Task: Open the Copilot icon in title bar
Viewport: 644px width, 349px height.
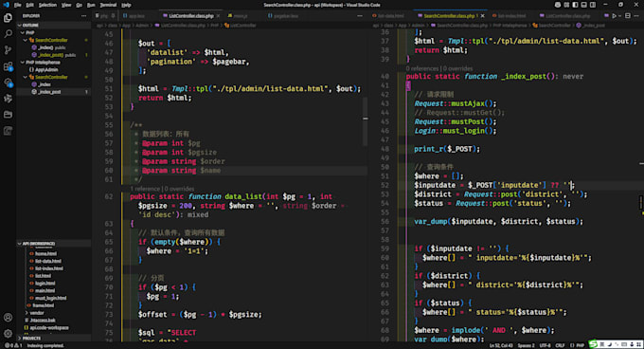Action: click(x=557, y=5)
